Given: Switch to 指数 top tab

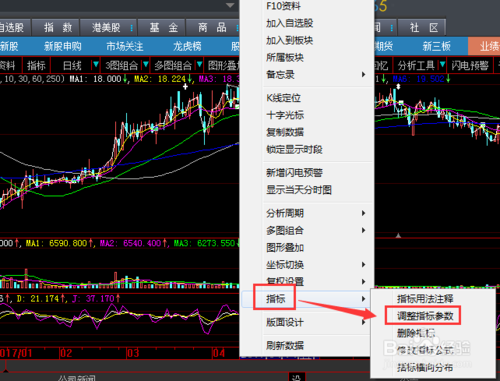Looking at the screenshot, I should tap(58, 28).
